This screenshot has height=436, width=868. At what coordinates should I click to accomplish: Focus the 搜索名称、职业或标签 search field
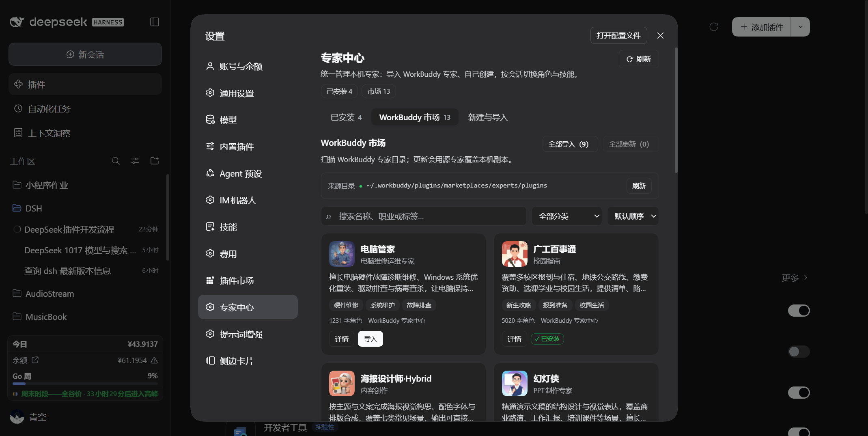pyautogui.click(x=424, y=216)
